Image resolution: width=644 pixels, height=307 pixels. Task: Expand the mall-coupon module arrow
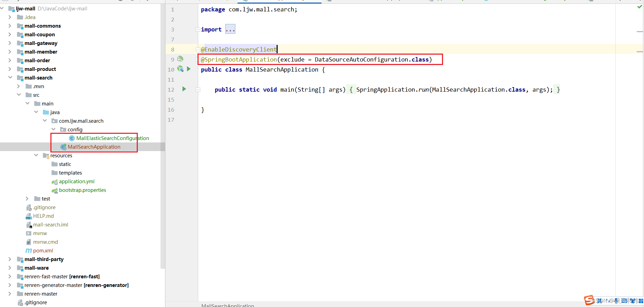pyautogui.click(x=10, y=35)
